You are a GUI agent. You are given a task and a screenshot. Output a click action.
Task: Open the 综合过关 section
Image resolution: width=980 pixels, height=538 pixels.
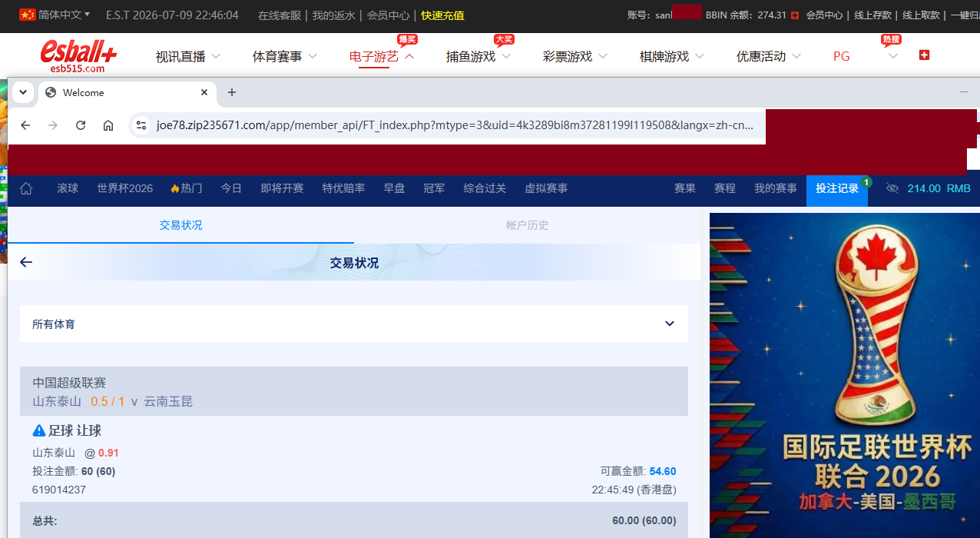485,188
